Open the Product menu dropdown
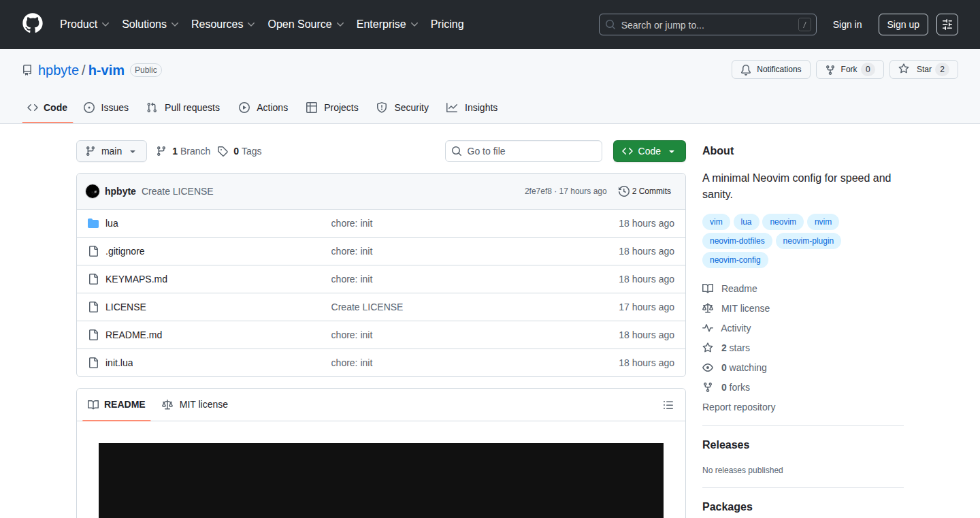This screenshot has width=980, height=518. [x=84, y=24]
